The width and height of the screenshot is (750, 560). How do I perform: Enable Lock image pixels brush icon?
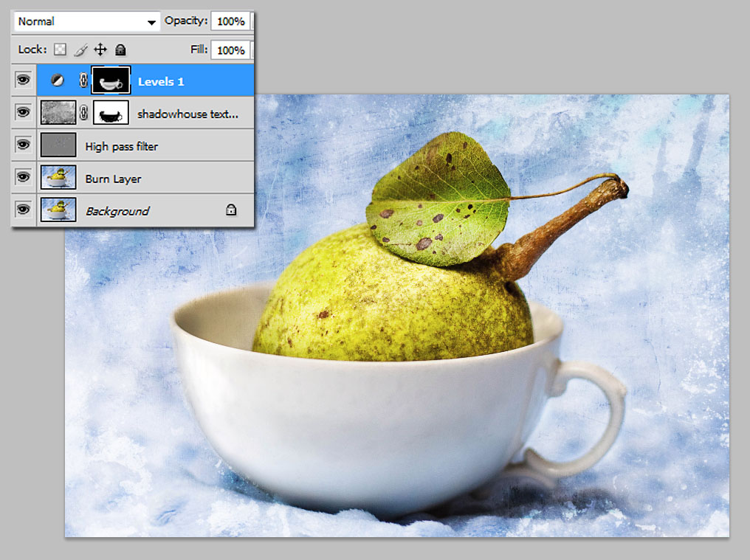(x=80, y=49)
